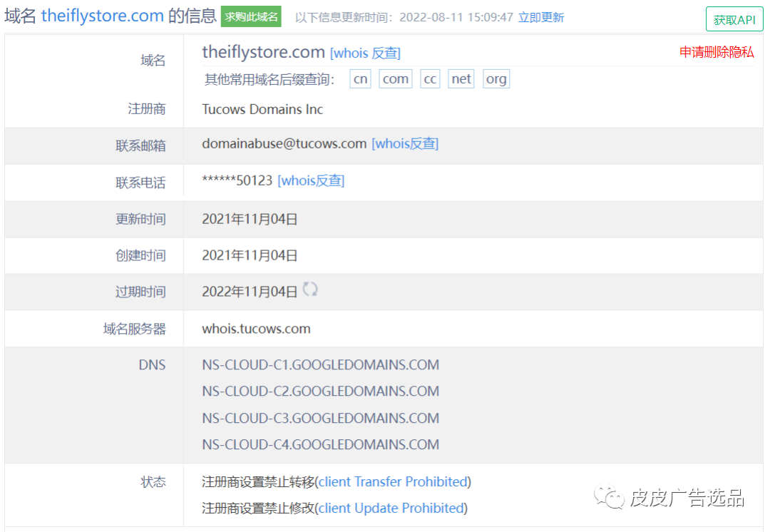Select the net domain suffix
Screen dimensions: 770x532
[461, 79]
